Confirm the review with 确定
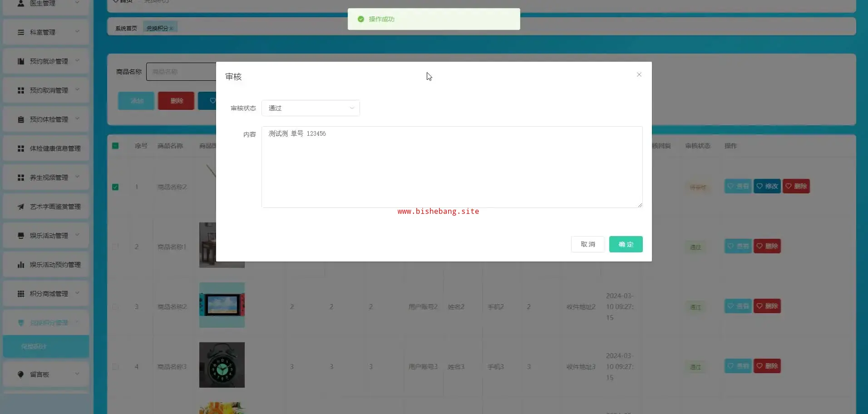This screenshot has height=414, width=868. [626, 244]
